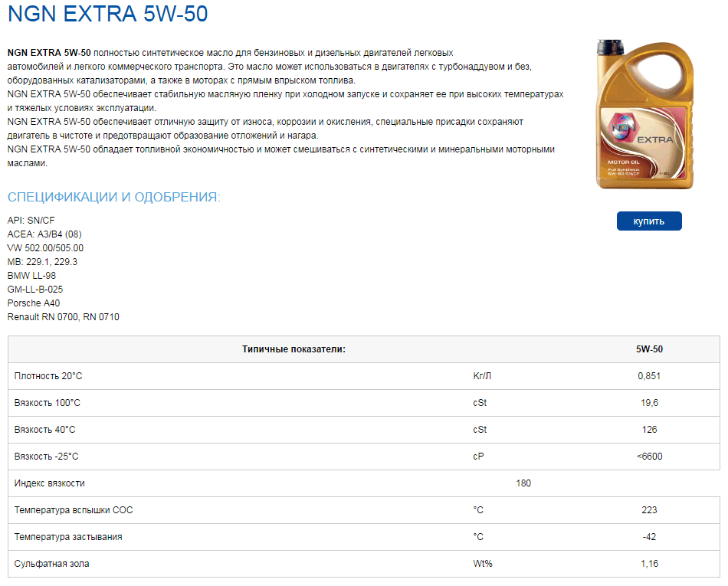Click the VW 502.00/505.00 approval line

pyautogui.click(x=45, y=248)
